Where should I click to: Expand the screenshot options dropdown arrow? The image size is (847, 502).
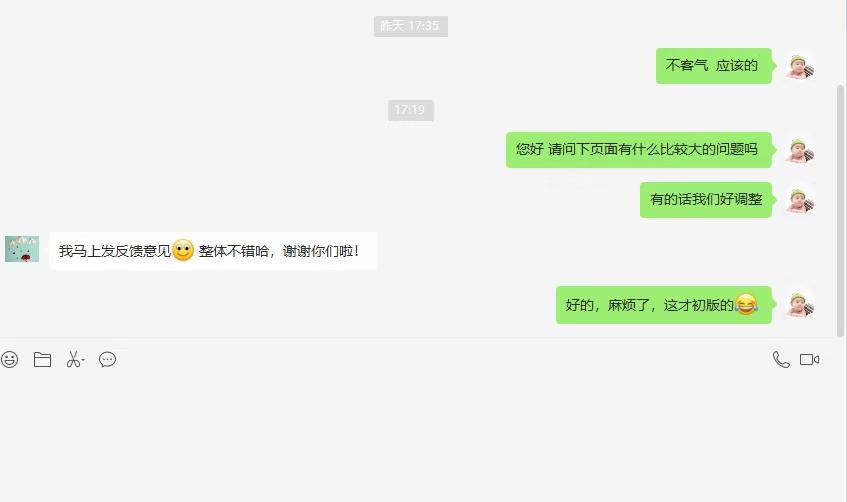coord(83,360)
